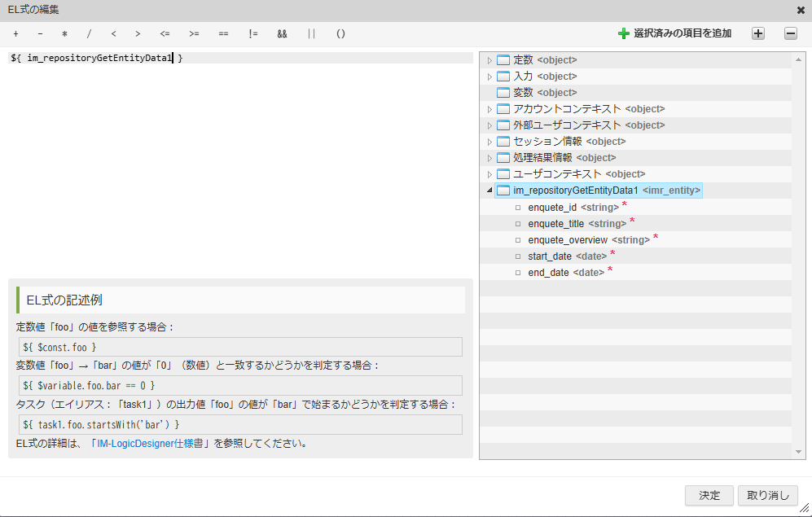Image resolution: width=812 pixels, height=517 pixels.
Task: Insert the plus operator
Action: tap(15, 34)
